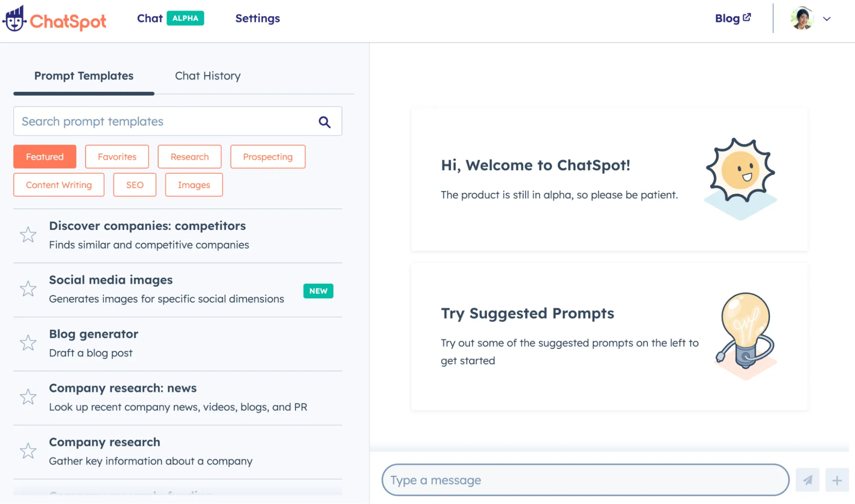Open the Settings menu item
The image size is (855, 504).
click(257, 18)
